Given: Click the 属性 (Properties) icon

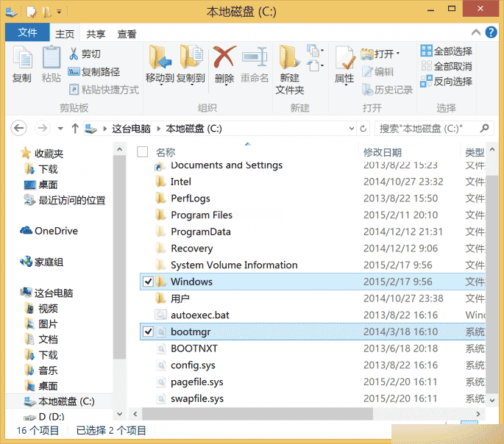Looking at the screenshot, I should pos(344,58).
